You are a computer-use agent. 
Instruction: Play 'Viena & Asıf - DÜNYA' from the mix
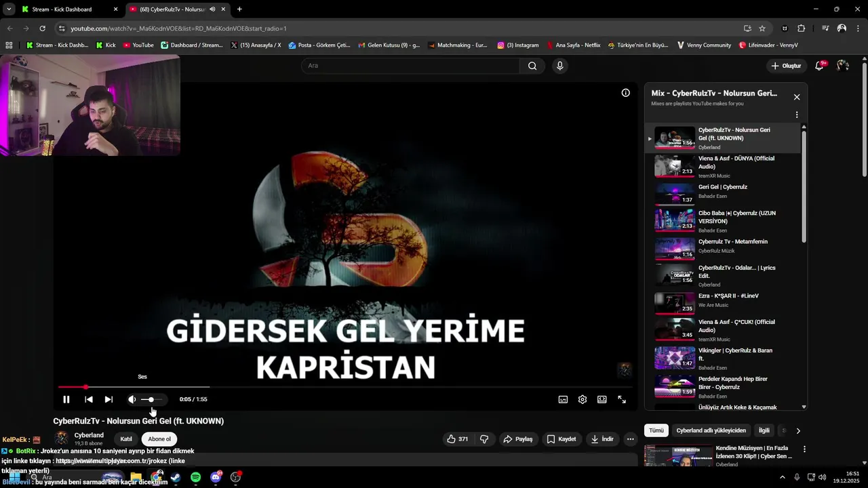click(723, 166)
